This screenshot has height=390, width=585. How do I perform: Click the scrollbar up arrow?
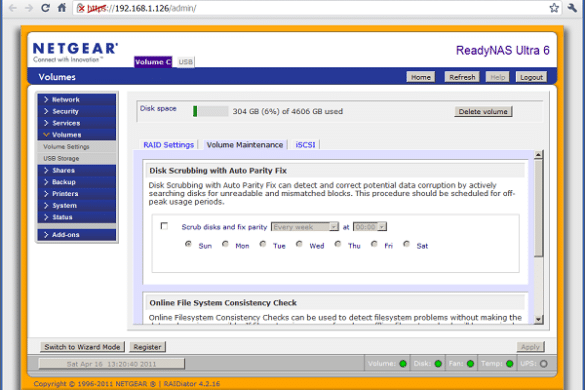coord(538,155)
